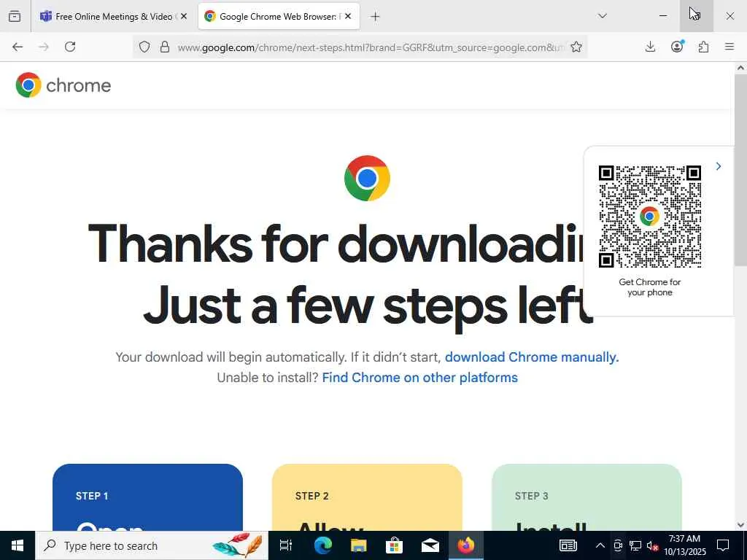The image size is (747, 560).
Task: Open Firefox application hamburger menu
Action: tap(729, 47)
